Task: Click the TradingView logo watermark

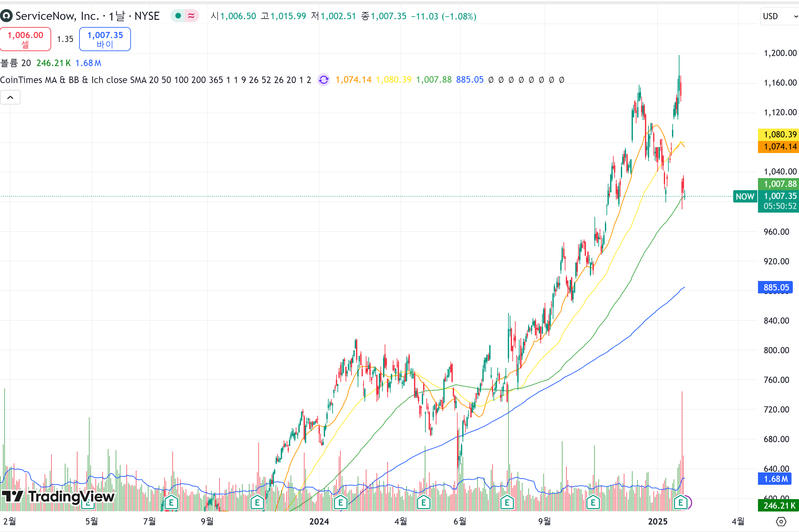Action: point(58,497)
